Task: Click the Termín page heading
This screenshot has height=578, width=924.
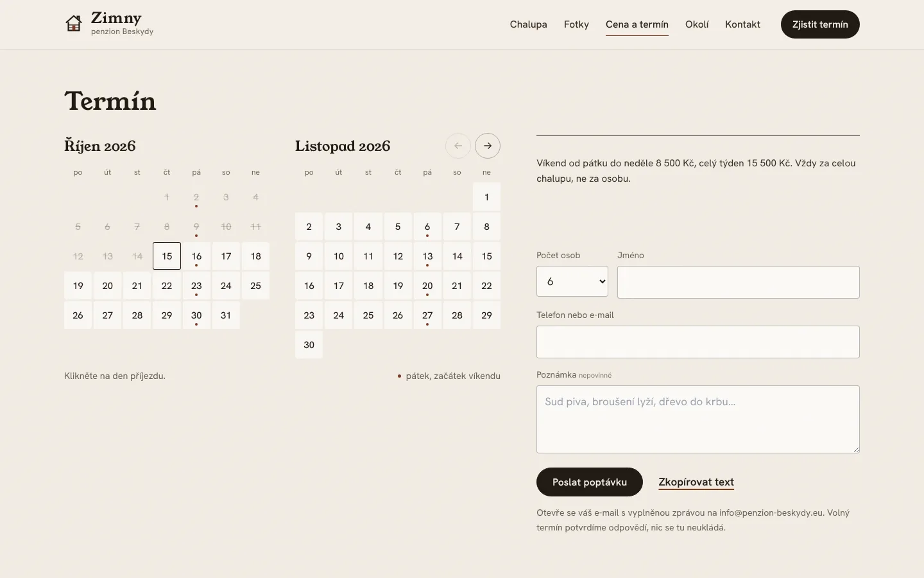Action: point(110,101)
